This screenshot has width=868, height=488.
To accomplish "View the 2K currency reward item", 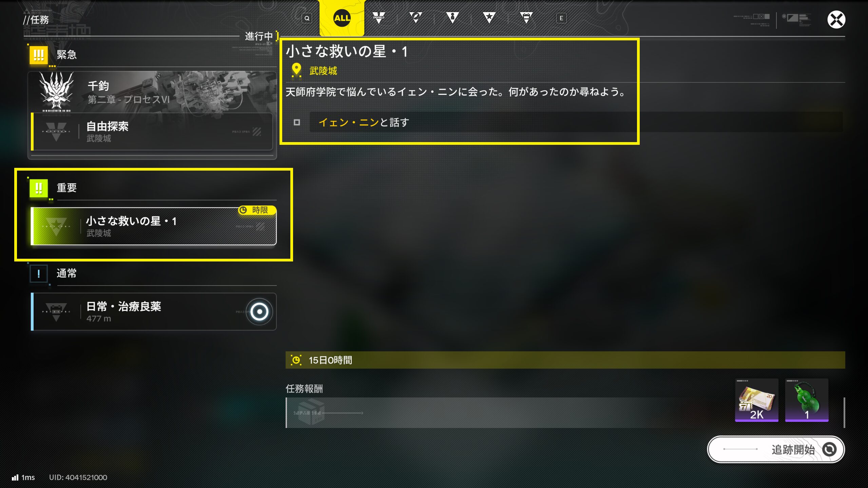I will (x=756, y=400).
